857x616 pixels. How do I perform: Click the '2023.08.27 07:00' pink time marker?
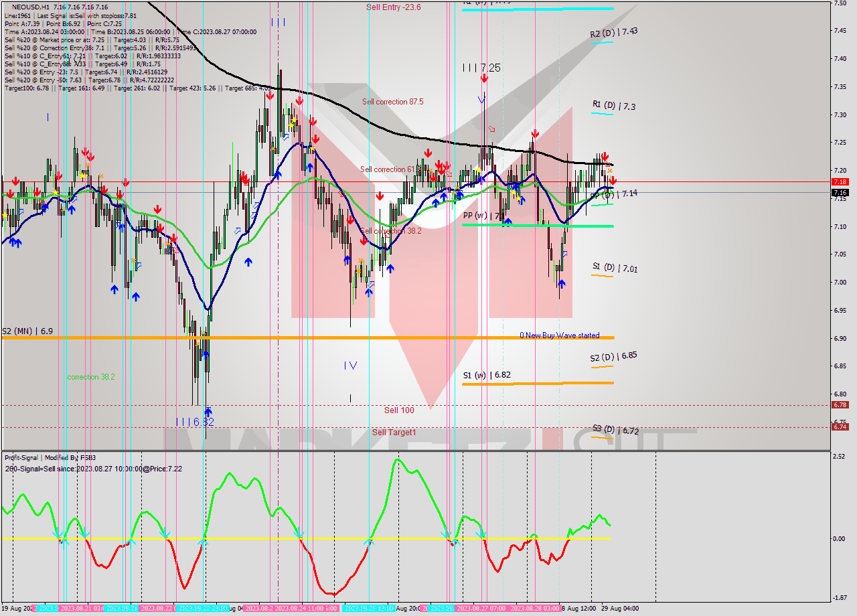click(480, 609)
